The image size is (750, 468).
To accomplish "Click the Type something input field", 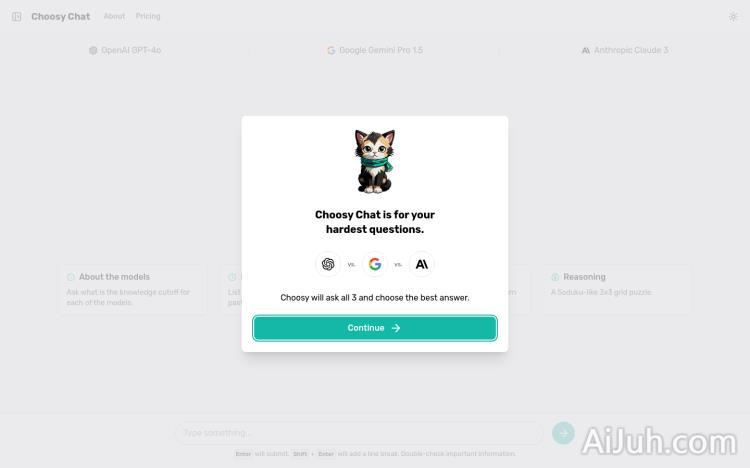I will pos(359,433).
